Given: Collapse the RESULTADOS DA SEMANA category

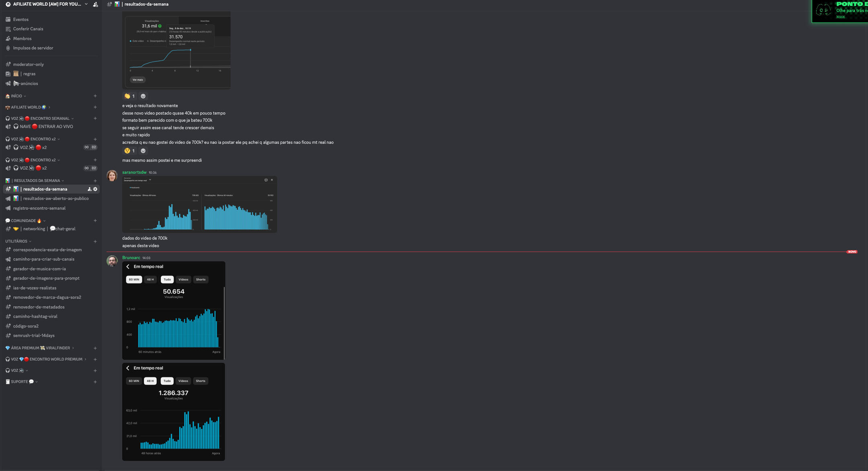Looking at the screenshot, I should (37, 181).
